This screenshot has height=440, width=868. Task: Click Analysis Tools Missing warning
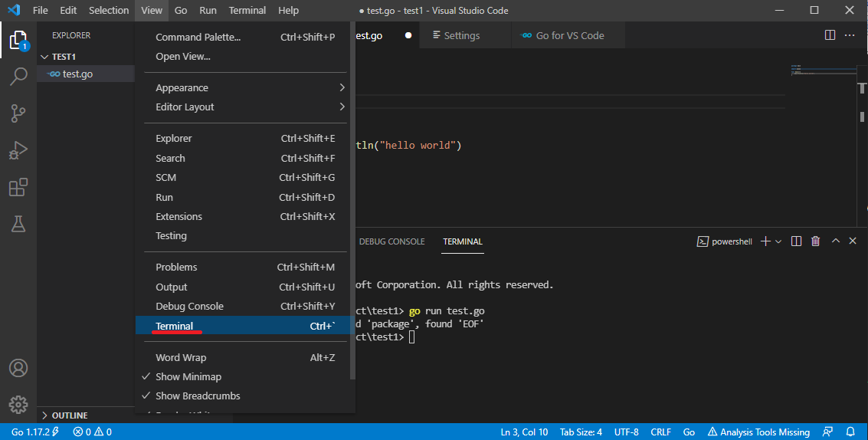(x=759, y=432)
